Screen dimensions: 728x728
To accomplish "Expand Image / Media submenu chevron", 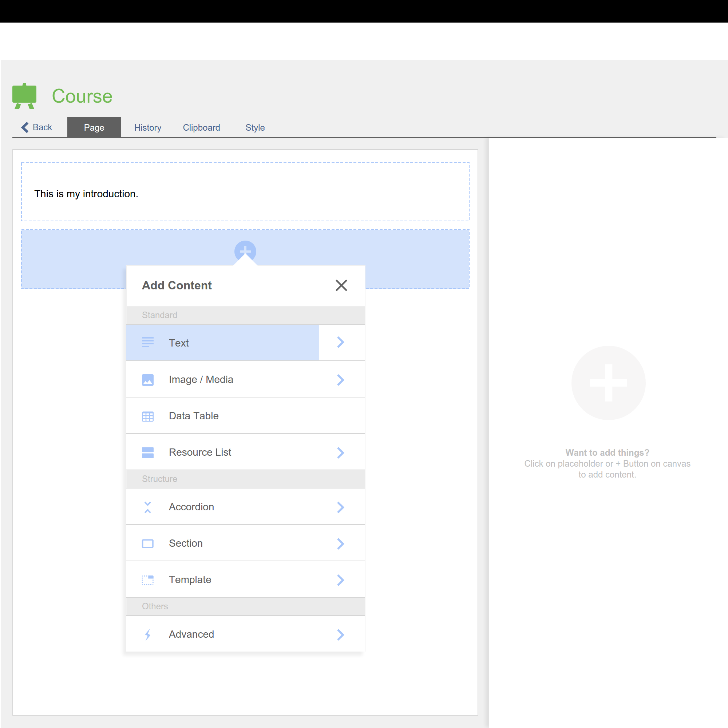I will (341, 380).
